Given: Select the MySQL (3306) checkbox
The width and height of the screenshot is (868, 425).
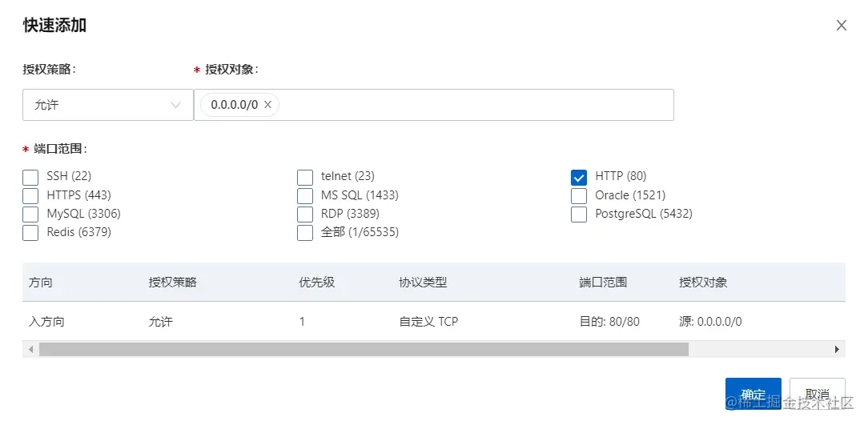Looking at the screenshot, I should (x=31, y=215).
